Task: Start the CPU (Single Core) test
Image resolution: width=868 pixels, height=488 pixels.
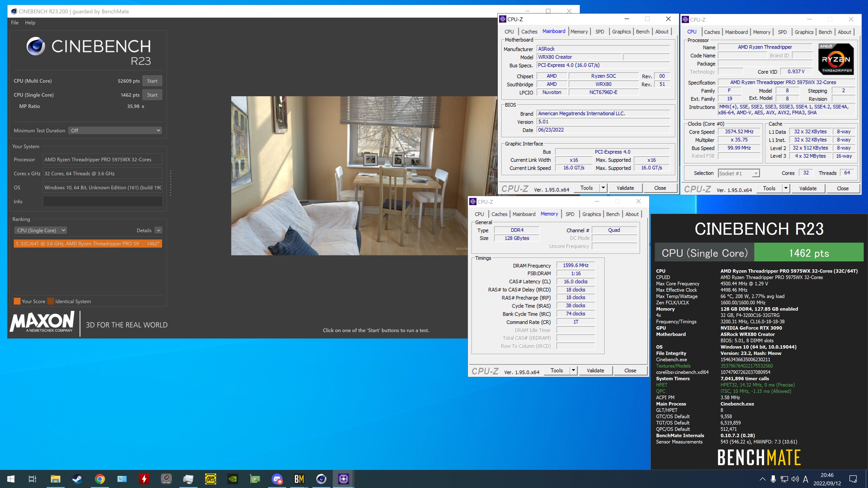Action: [x=152, y=95]
